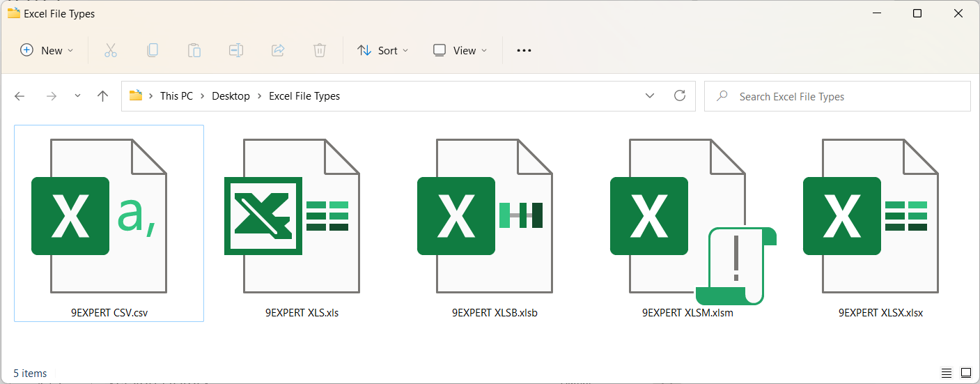Click the Share icon in toolbar
Image resolution: width=980 pixels, height=384 pixels.
(278, 50)
